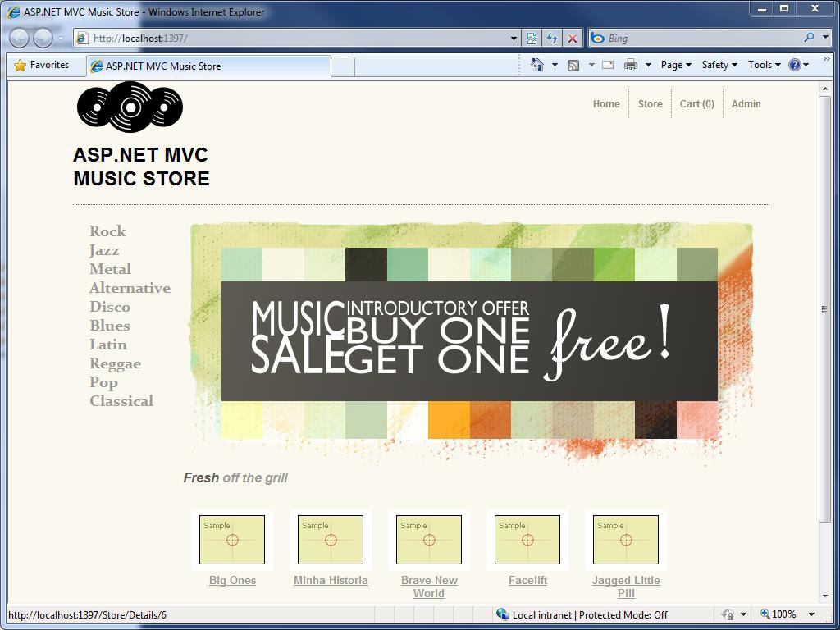The width and height of the screenshot is (840, 630).
Task: Click the Help question mark icon
Action: [793, 64]
